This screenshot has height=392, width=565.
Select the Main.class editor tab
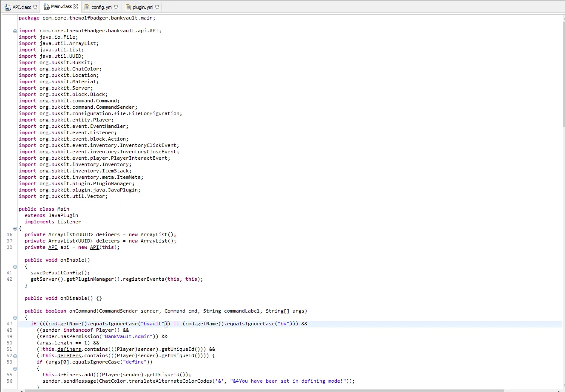coord(61,6)
